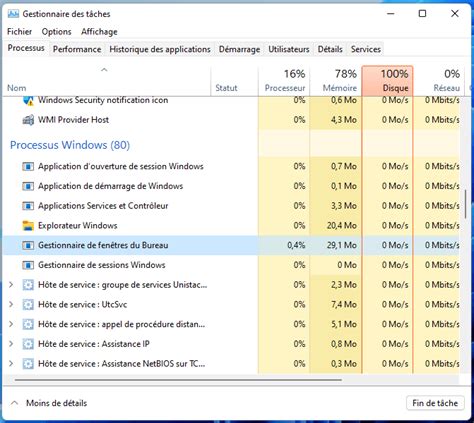
Task: Open the Fichier menu
Action: click(19, 32)
